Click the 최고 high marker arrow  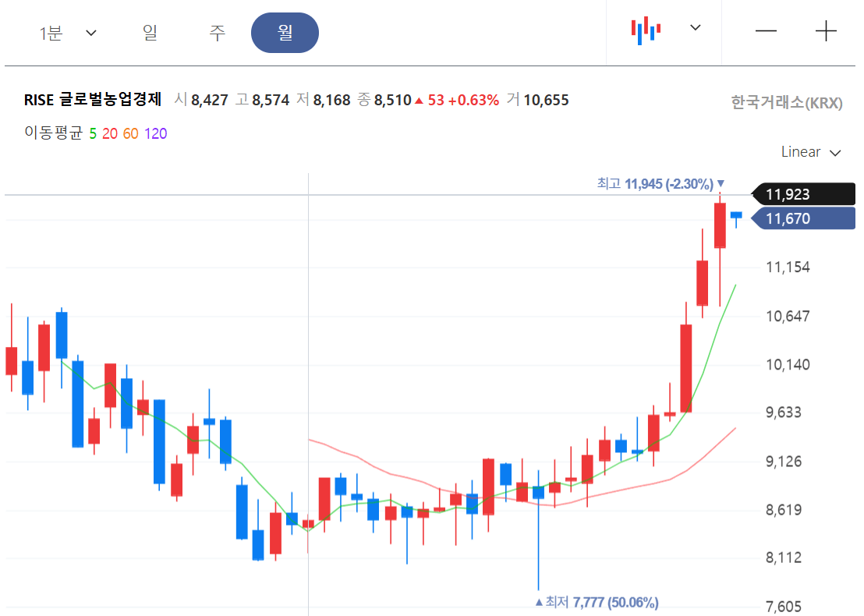[721, 183]
